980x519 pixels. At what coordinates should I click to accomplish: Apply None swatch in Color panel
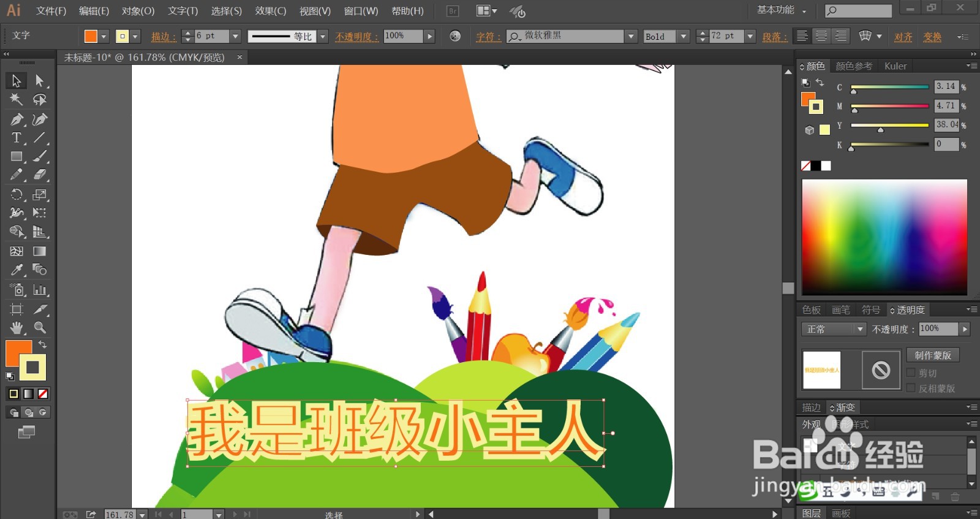(x=806, y=165)
